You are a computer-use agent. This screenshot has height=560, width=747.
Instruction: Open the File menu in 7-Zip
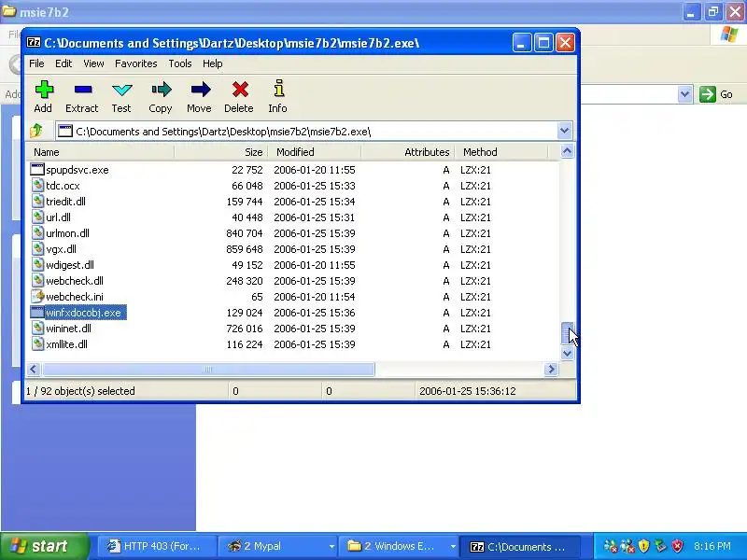tap(36, 63)
